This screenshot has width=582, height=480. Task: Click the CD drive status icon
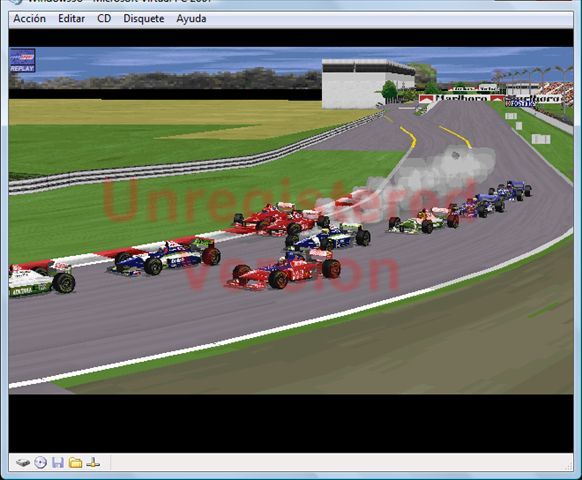(40, 463)
